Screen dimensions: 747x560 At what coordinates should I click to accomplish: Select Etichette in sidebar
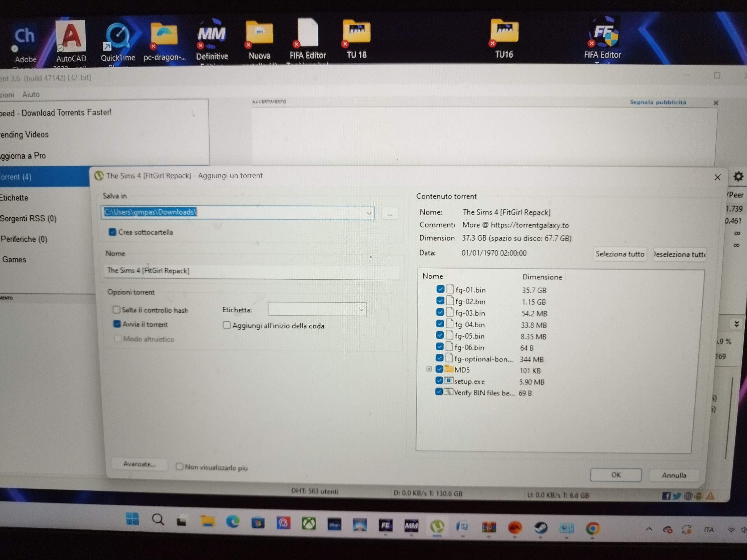[14, 198]
